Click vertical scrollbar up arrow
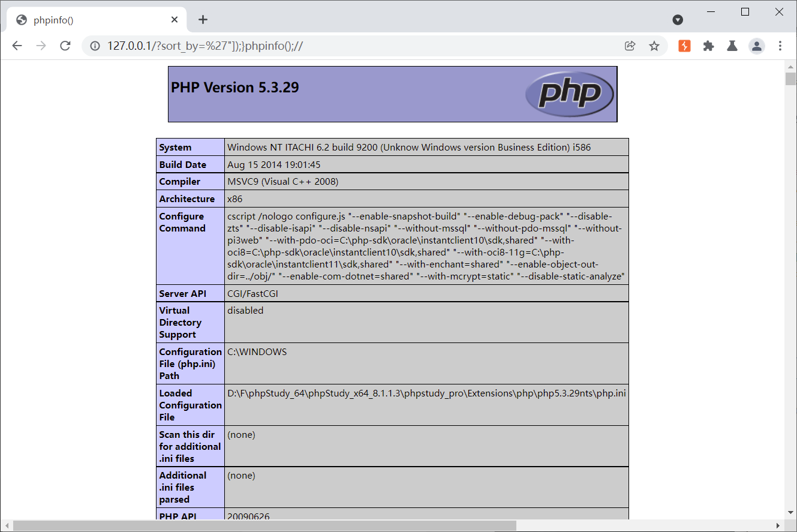The height and width of the screenshot is (532, 797). (x=790, y=66)
